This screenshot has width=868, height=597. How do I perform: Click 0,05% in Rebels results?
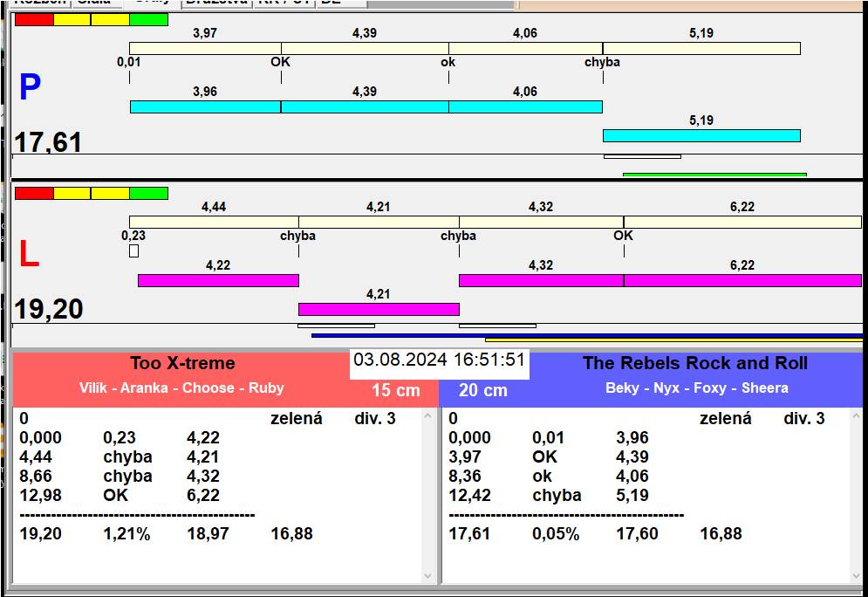pos(556,534)
